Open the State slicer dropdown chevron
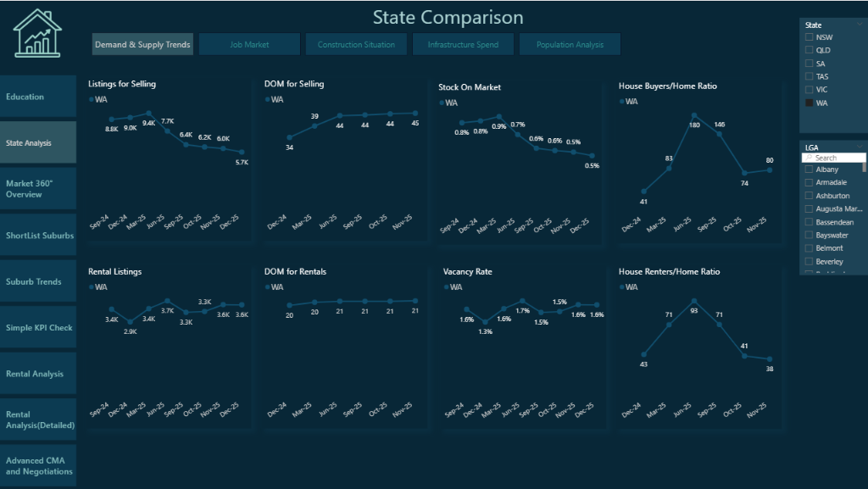Screen dimensions: 868x489 click(x=859, y=24)
